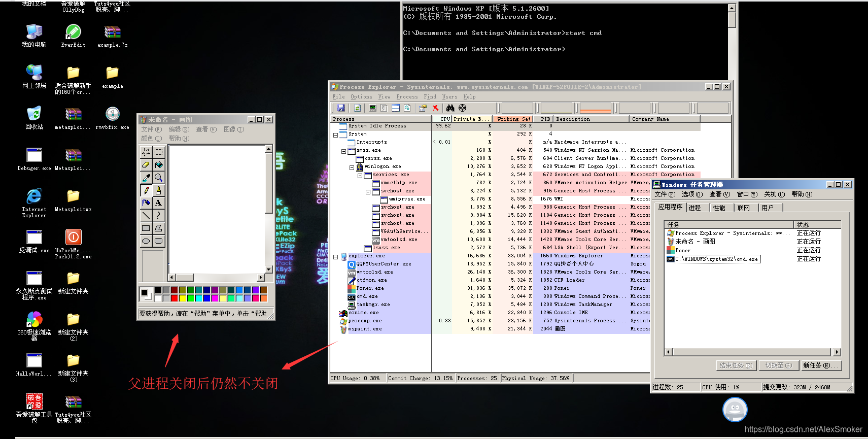Click the Refresh Now icon in Process Explorer
Viewport: 868px width, 439px height.
(x=357, y=108)
